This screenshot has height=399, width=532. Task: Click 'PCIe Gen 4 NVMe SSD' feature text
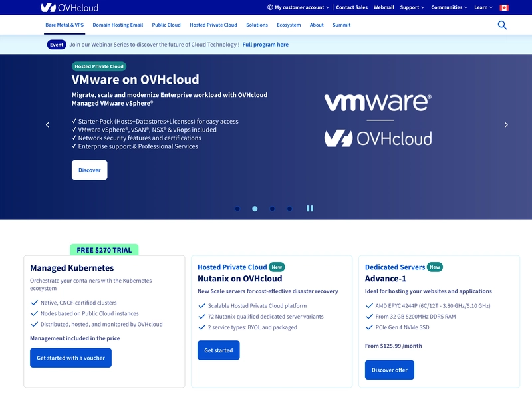pos(402,327)
